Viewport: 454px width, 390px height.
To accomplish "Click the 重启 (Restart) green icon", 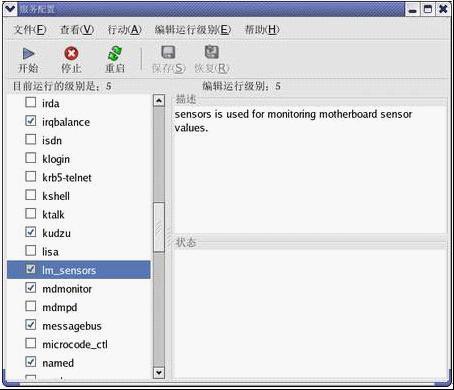I will click(x=115, y=53).
